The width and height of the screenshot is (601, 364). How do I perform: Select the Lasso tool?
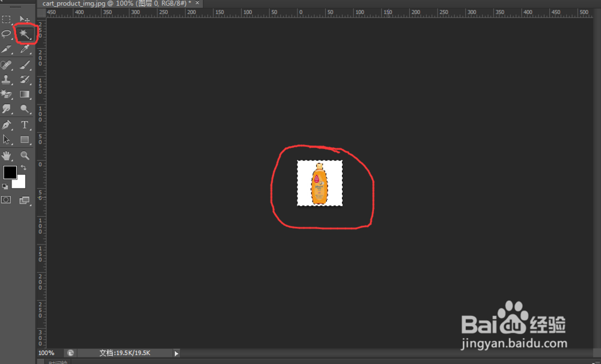click(x=7, y=34)
